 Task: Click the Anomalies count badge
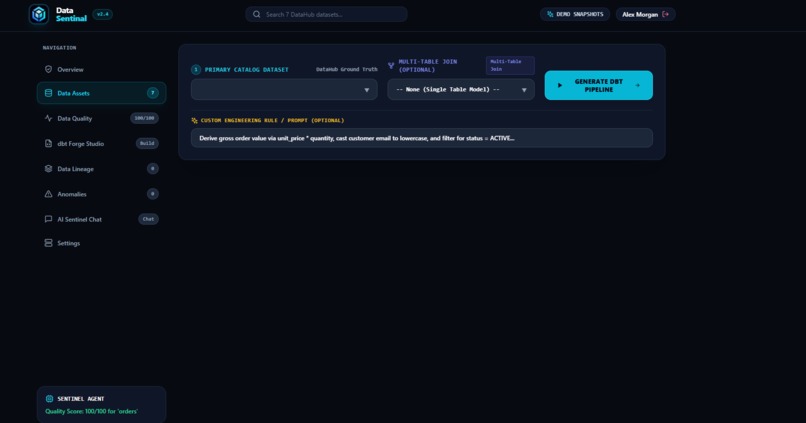click(152, 194)
